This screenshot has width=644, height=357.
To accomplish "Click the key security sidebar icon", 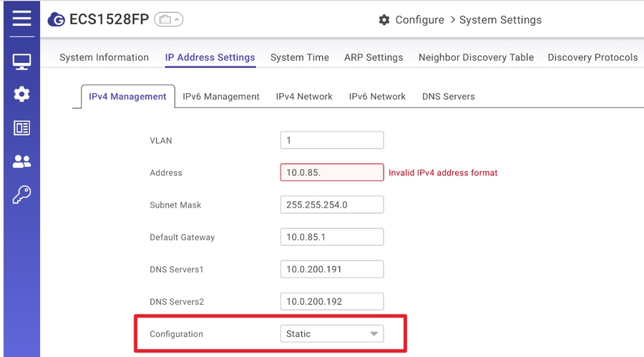I will 21,195.
